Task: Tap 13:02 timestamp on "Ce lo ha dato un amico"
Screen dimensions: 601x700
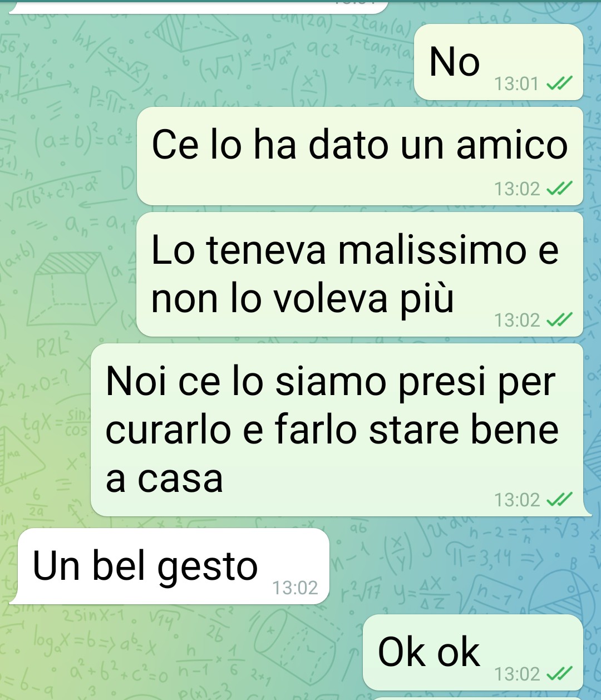Action: tap(517, 189)
